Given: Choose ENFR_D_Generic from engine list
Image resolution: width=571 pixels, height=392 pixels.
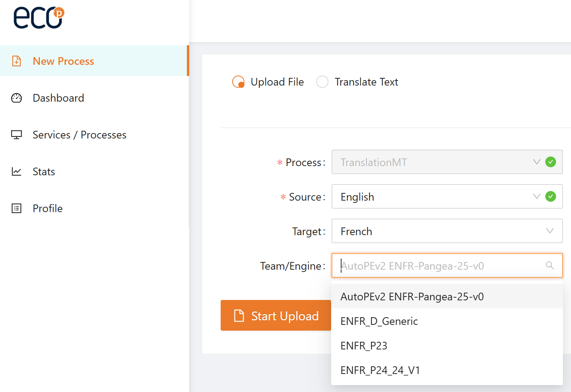Looking at the screenshot, I should (379, 321).
